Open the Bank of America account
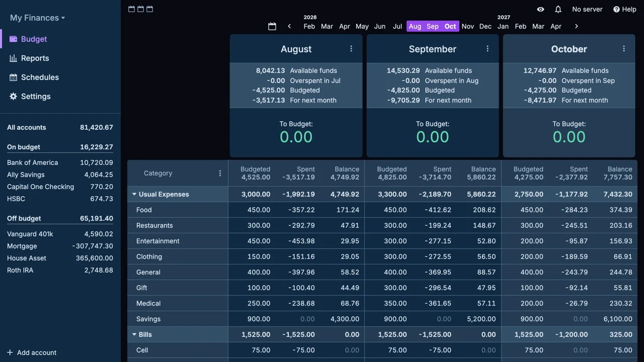Screen dimensions: 644x362 (60, 162)
